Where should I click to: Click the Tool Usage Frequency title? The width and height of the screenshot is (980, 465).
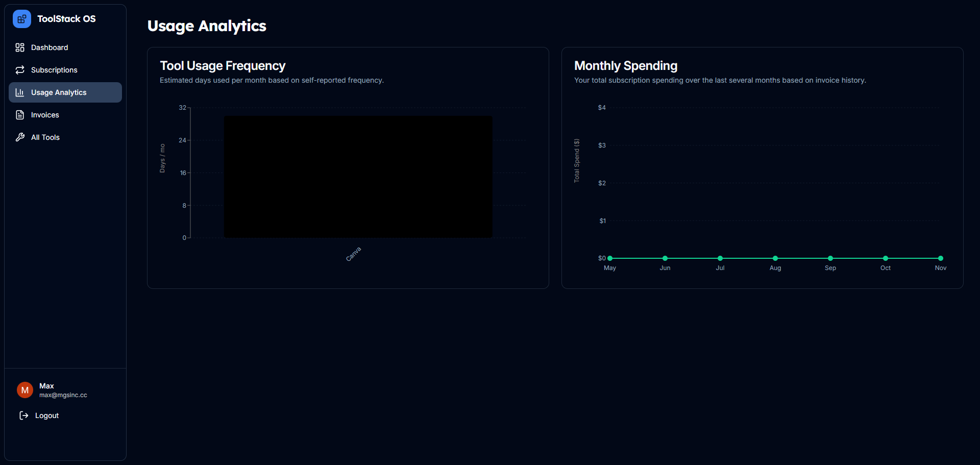[223, 66]
